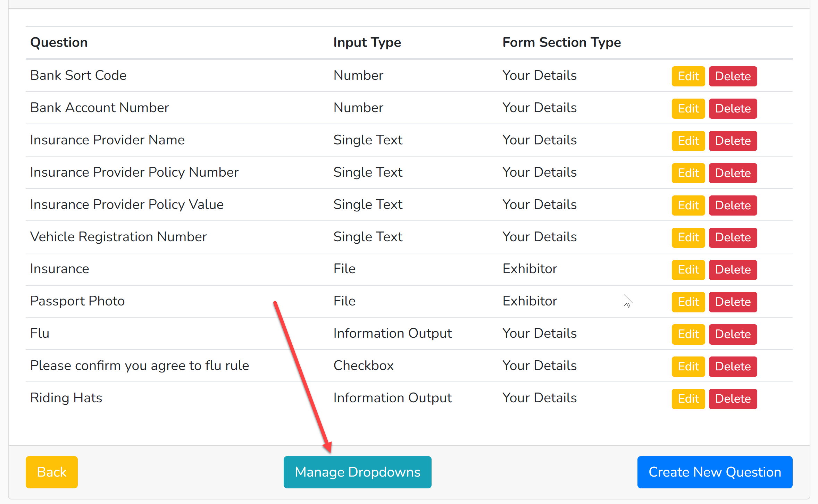Edit the Bank Account Number question
Viewport: 818px width, 504px height.
coord(688,108)
